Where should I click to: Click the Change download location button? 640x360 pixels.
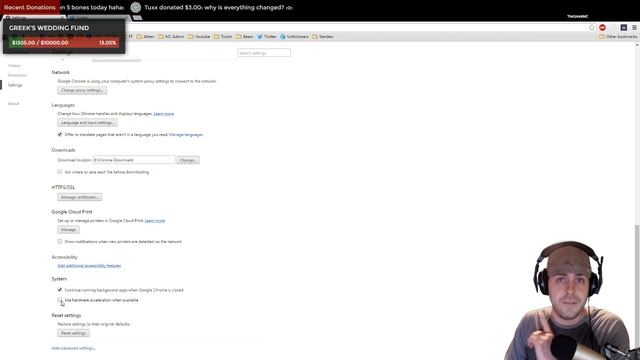[x=187, y=160]
